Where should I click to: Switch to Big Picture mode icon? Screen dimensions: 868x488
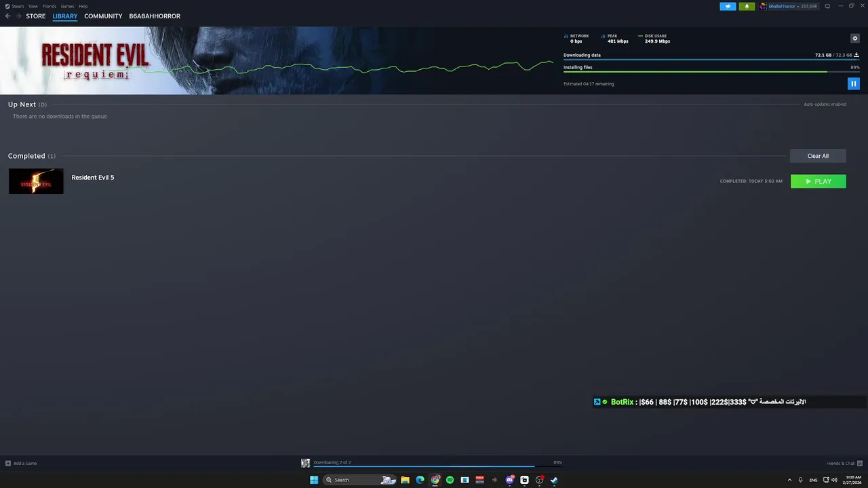827,6
